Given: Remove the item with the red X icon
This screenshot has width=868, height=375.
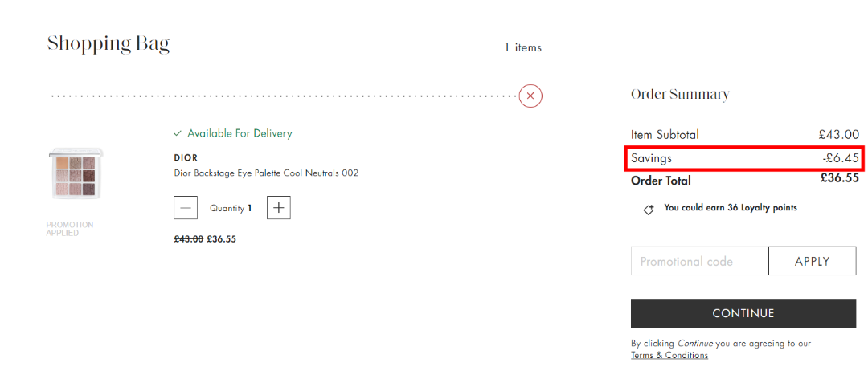Looking at the screenshot, I should pos(530,96).
